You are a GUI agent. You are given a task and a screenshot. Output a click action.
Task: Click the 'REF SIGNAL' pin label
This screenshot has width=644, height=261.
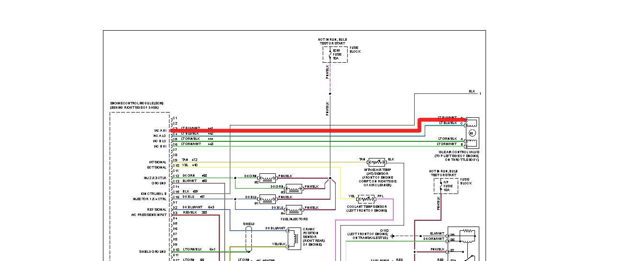[157, 209]
